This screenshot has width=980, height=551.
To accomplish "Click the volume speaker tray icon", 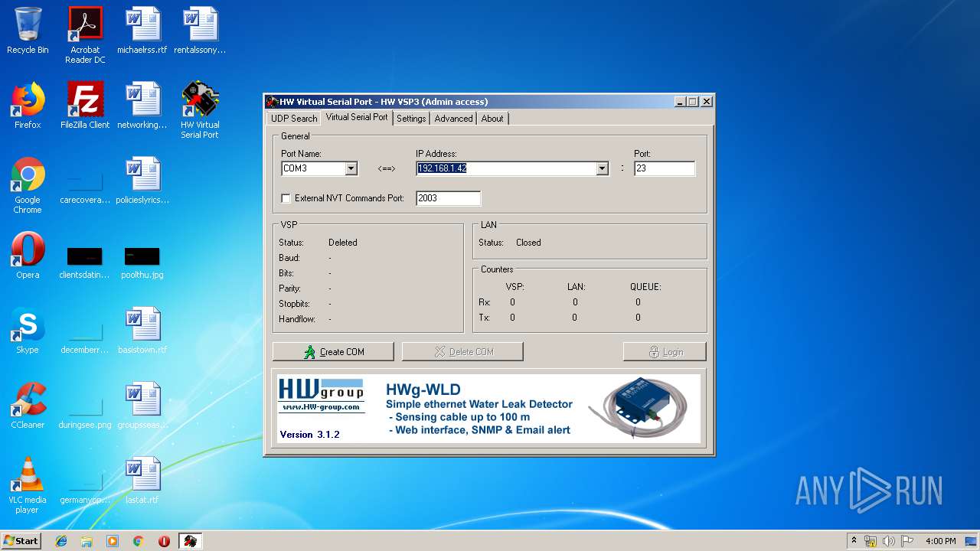I will point(889,541).
